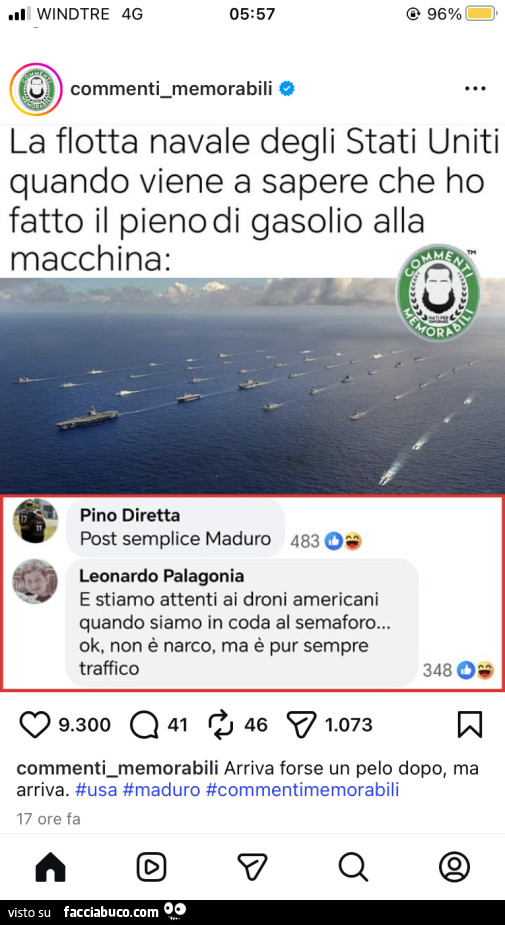
Task: Tap commenti_memorabili username in post header
Action: click(x=171, y=89)
